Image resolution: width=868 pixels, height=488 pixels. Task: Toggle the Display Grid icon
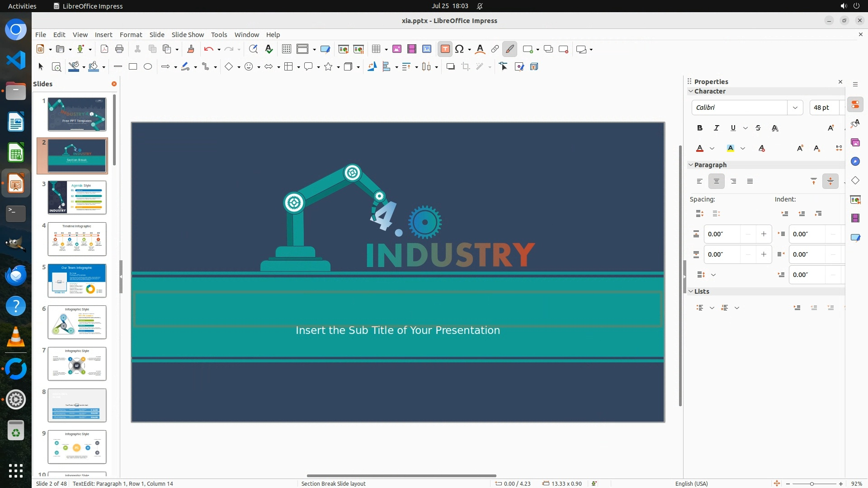click(286, 49)
